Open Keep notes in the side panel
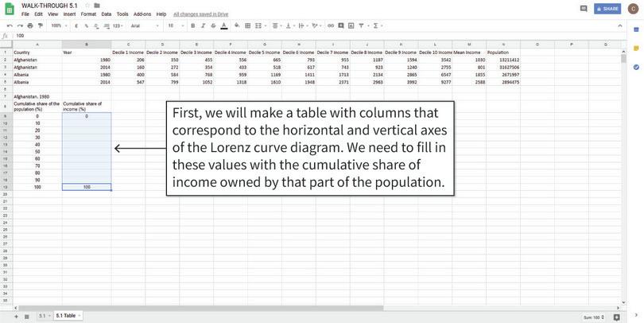The width and height of the screenshot is (644, 323). click(636, 49)
